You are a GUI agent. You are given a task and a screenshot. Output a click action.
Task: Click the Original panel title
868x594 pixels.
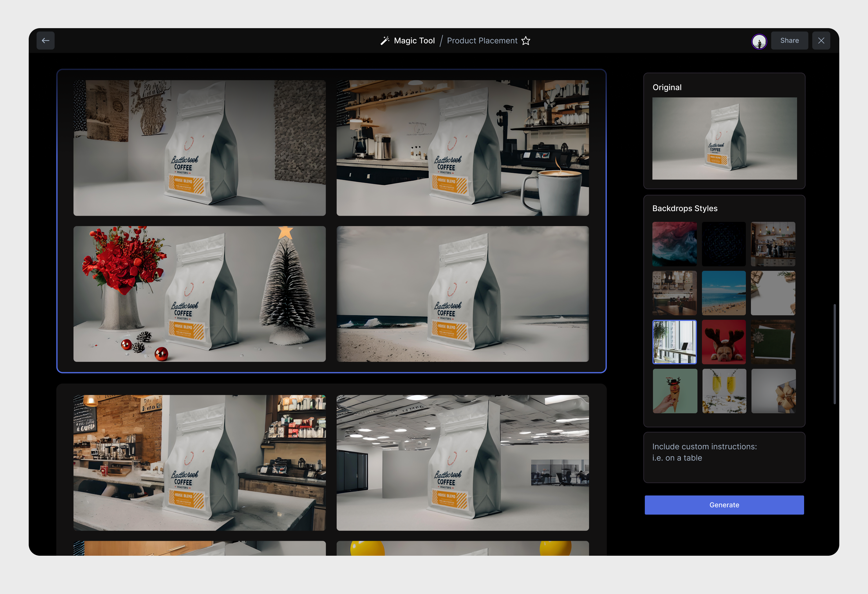pyautogui.click(x=667, y=88)
